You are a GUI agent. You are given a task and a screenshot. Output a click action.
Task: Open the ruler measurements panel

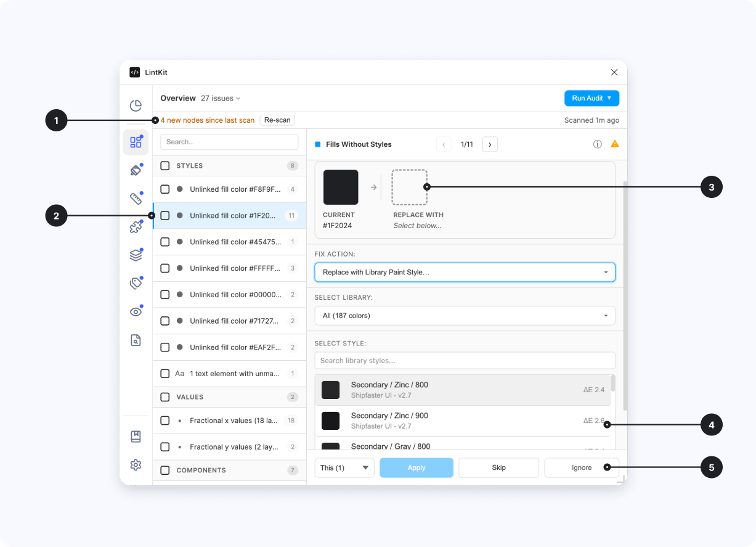point(136,197)
